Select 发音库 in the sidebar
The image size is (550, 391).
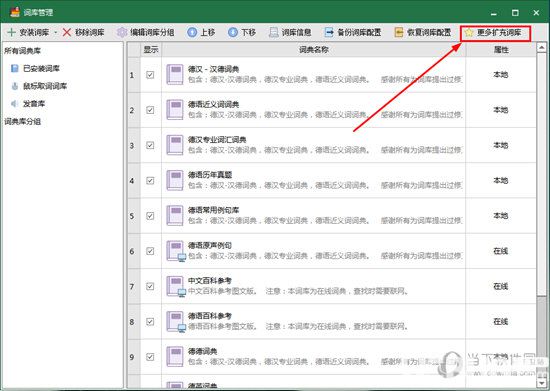(28, 104)
